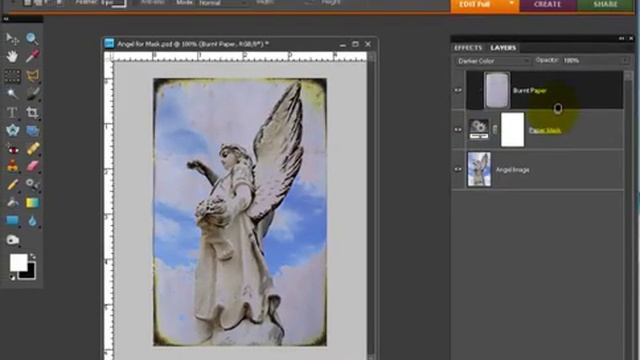The height and width of the screenshot is (360, 640).
Task: Collapse the Layers panel group
Action: click(621, 38)
